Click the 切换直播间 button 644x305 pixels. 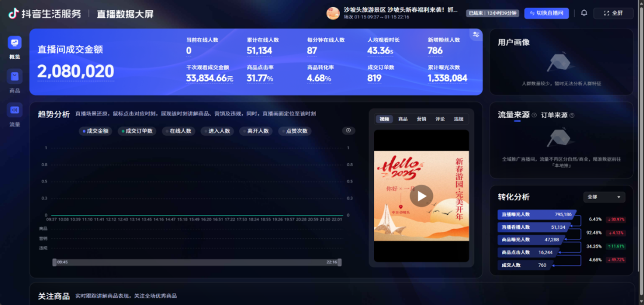pyautogui.click(x=547, y=13)
